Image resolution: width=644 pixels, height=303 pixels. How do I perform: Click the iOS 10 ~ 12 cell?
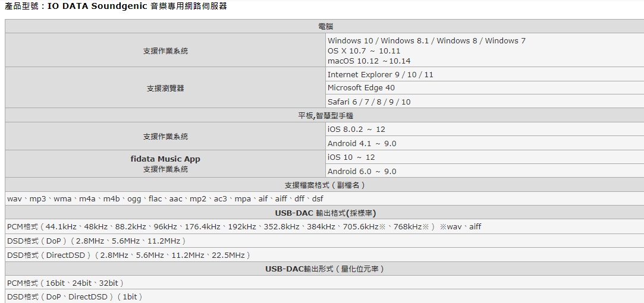(351, 157)
